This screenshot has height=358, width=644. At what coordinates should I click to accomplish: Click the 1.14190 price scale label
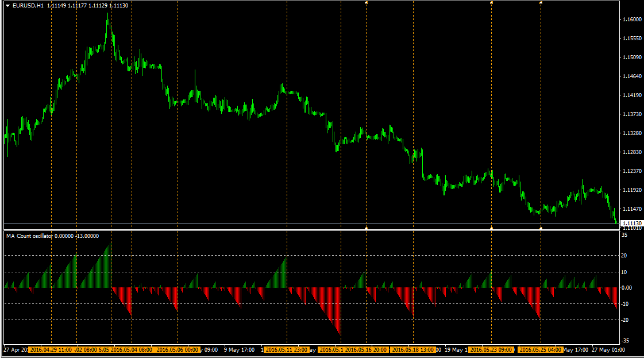point(632,95)
